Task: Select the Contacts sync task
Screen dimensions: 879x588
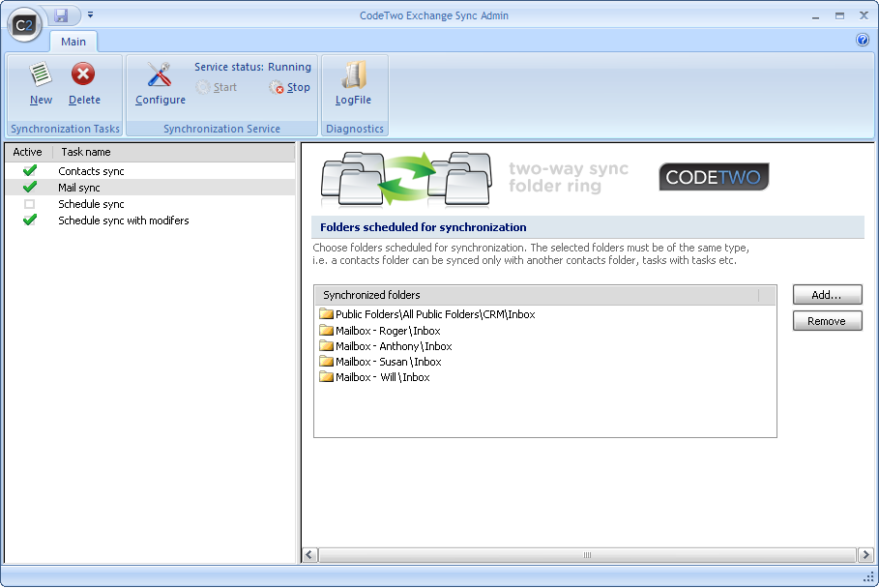Action: click(91, 171)
